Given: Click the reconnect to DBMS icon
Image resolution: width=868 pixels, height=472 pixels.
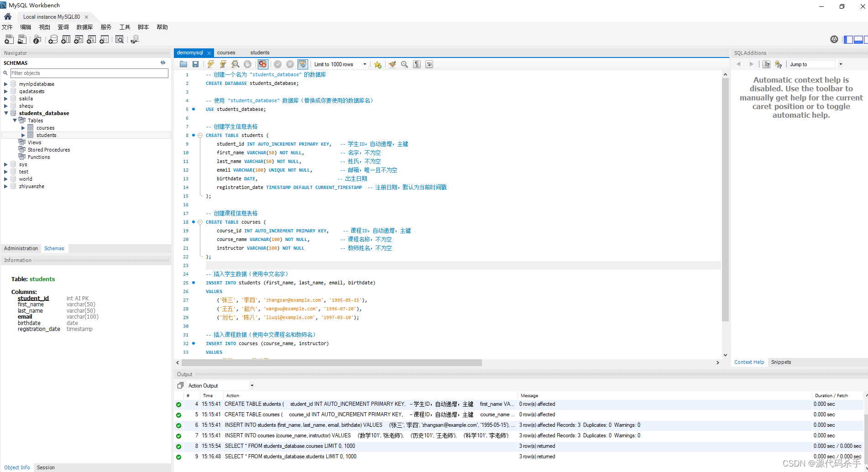Looking at the screenshot, I should [135, 40].
